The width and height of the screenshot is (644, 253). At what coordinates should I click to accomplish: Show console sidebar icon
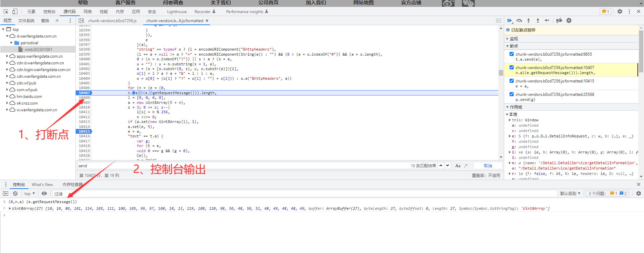coord(6,193)
